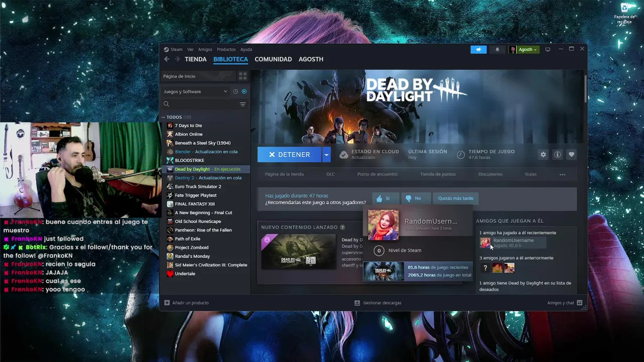Open Tienda de puntos link
644x362 pixels.
[x=438, y=174]
